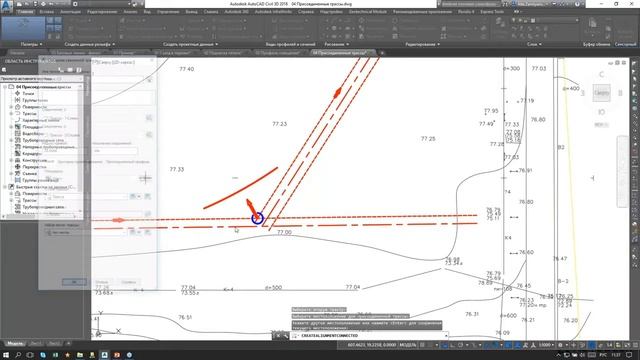This screenshot has height=360, width=640.
Task: Expand Поверхности under 04 Присоединенные трассы
Action: (11, 107)
